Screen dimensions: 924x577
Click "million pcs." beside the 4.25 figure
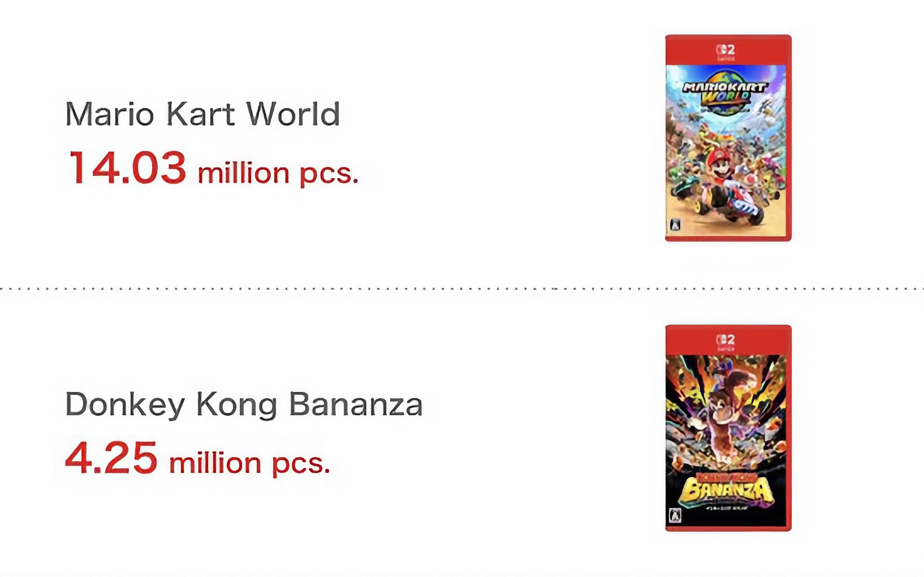coord(249,463)
